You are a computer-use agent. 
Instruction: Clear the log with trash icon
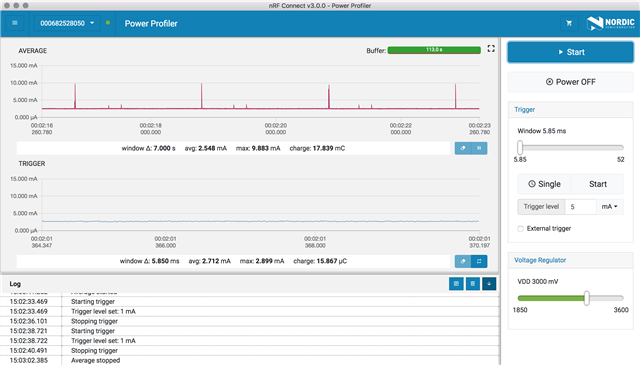[473, 284]
